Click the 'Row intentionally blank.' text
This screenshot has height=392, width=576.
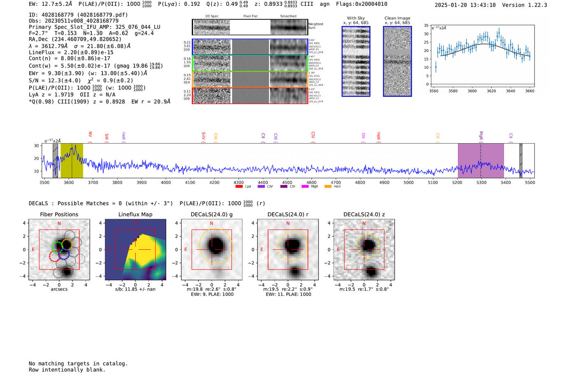[x=67, y=370]
